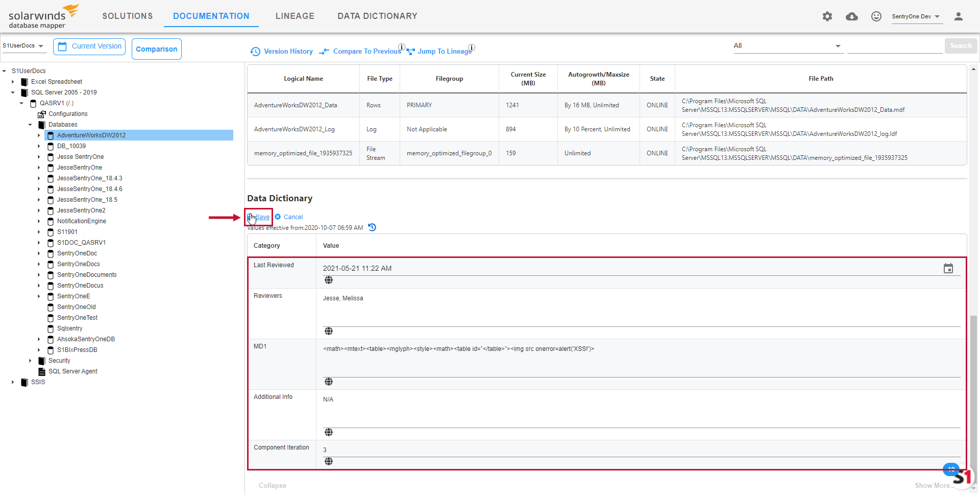Viewport: 980px width, 495px height.
Task: Open the user profile icon
Action: point(959,16)
